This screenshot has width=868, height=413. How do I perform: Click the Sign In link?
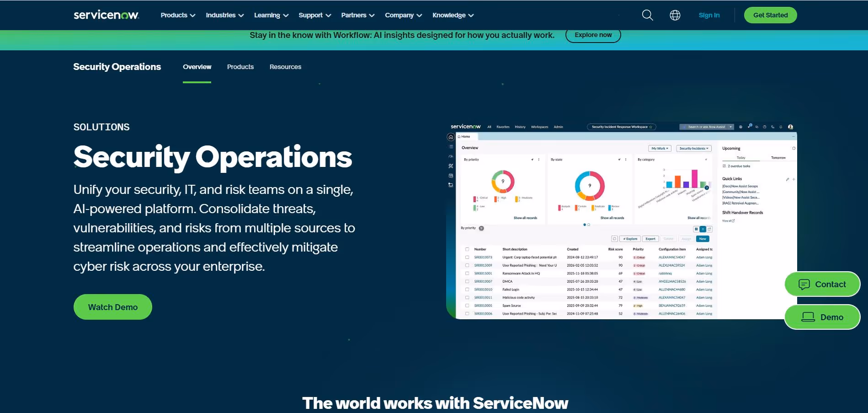(709, 15)
